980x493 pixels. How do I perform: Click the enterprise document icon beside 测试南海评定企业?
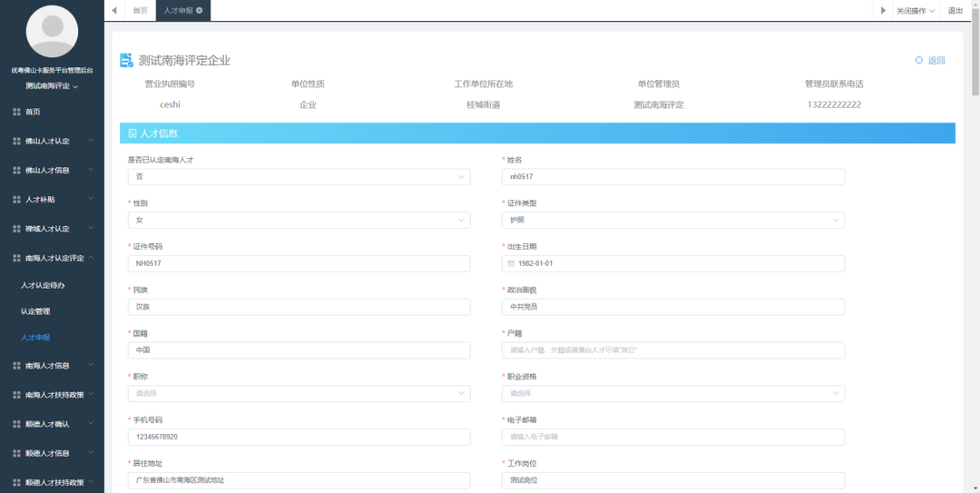click(x=127, y=60)
